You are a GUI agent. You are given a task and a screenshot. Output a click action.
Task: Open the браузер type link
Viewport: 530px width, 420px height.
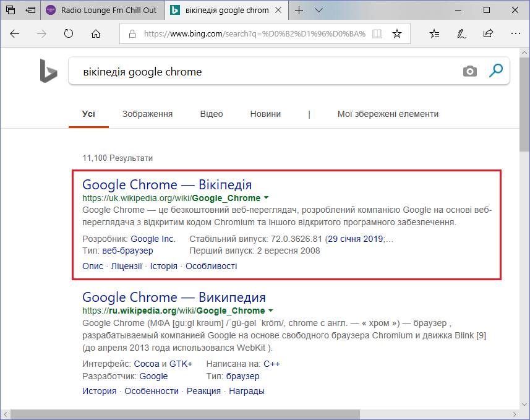coord(242,376)
